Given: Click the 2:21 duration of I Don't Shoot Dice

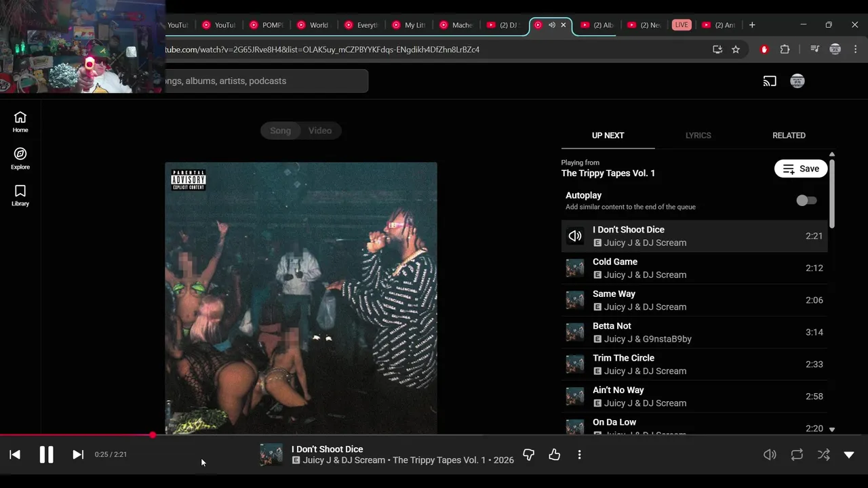Looking at the screenshot, I should pos(814,236).
